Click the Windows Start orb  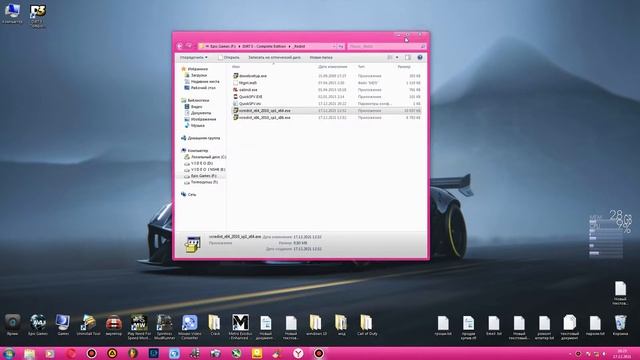point(9,353)
